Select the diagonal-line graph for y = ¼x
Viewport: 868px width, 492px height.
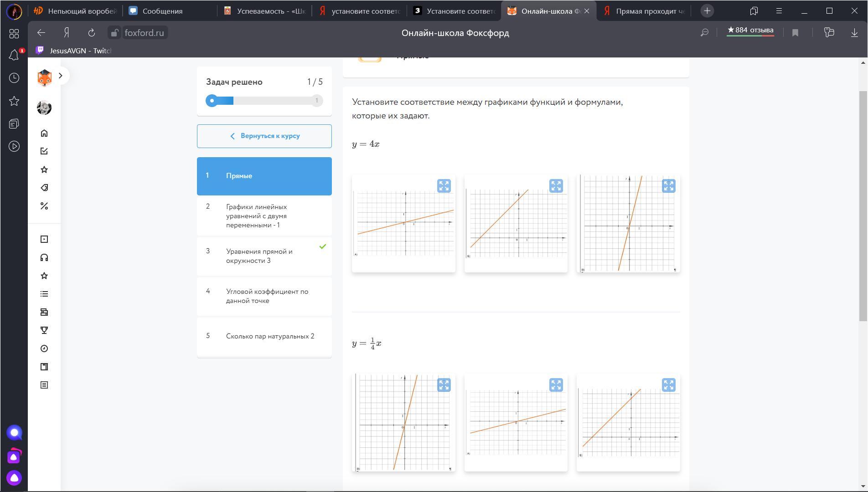tap(628, 422)
